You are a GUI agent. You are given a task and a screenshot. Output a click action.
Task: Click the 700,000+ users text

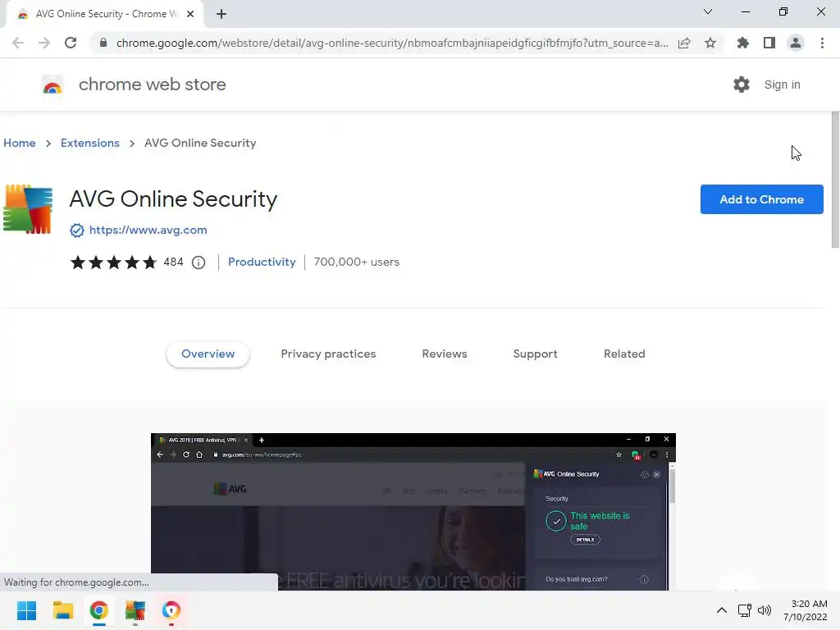(357, 262)
